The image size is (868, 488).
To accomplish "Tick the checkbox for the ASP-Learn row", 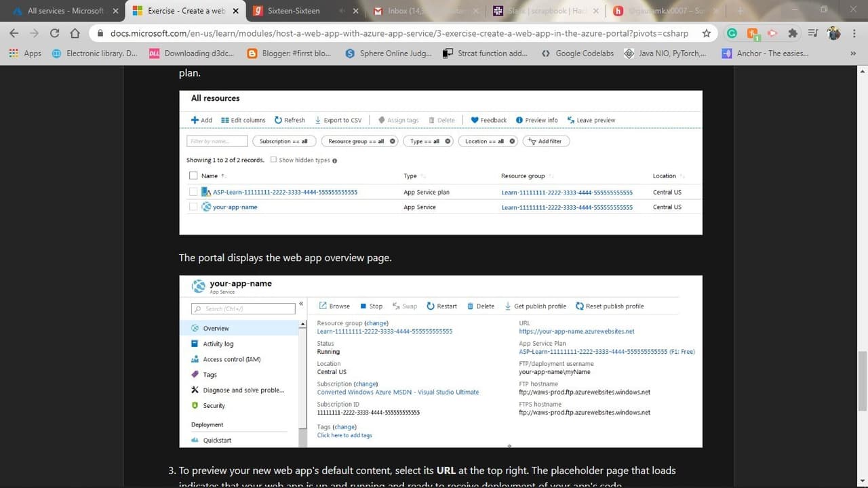I will point(193,192).
